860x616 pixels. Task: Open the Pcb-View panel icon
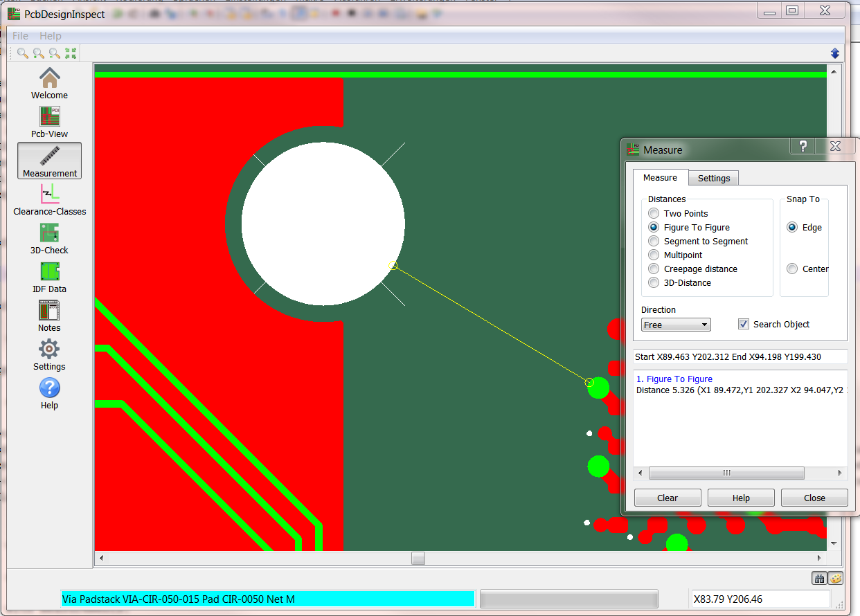(x=49, y=116)
